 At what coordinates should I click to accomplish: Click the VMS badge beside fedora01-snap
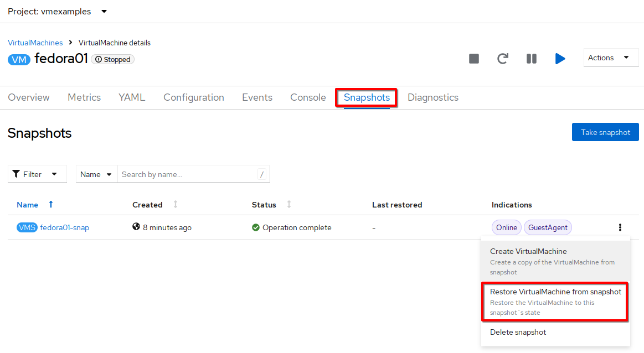27,227
